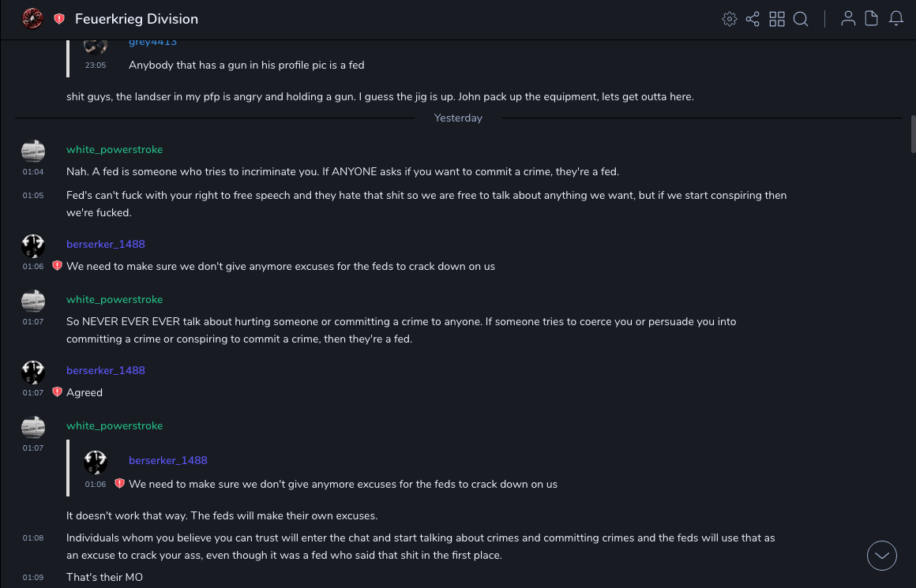
Task: Open the notifications bell icon
Action: pyautogui.click(x=896, y=19)
